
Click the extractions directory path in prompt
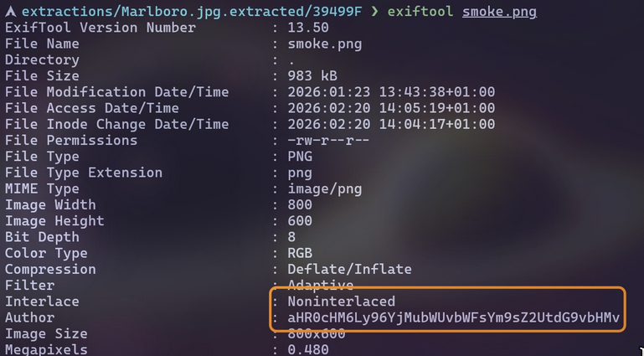[x=191, y=12]
